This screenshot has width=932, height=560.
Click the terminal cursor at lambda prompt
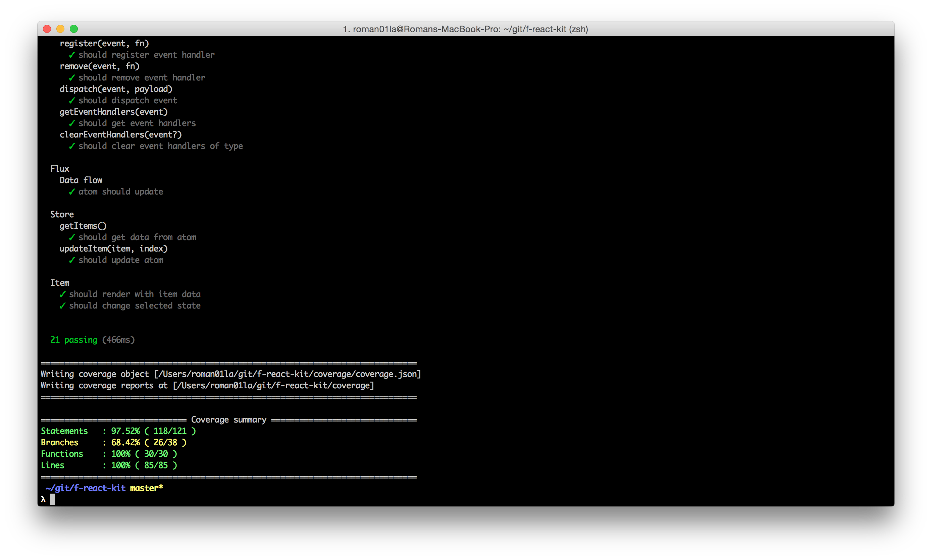pos(52,500)
